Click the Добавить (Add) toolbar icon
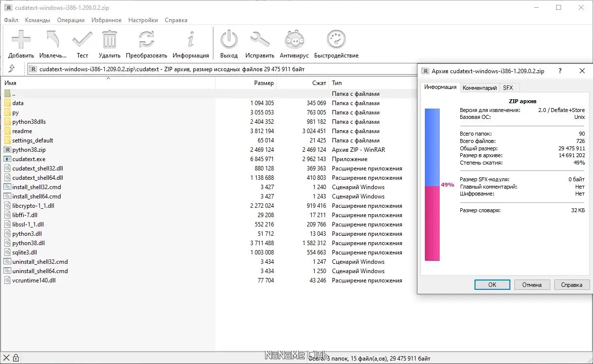Image resolution: width=593 pixels, height=364 pixels. pyautogui.click(x=21, y=40)
